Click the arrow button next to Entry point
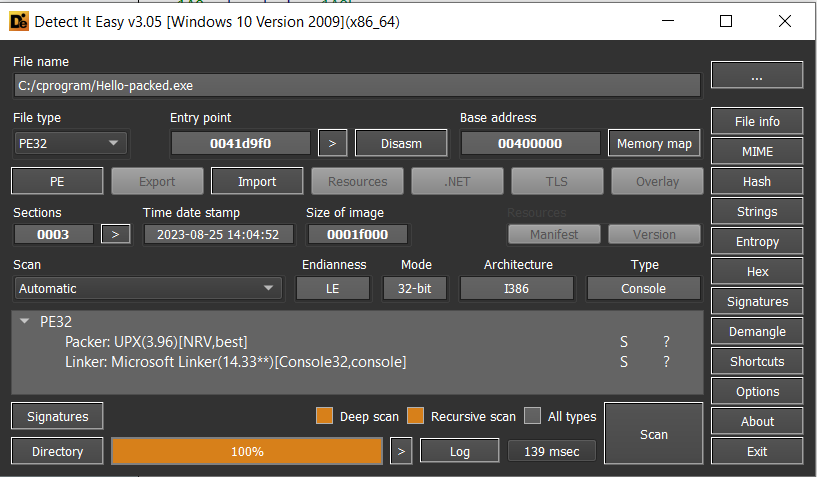The height and width of the screenshot is (477, 817). 332,143
